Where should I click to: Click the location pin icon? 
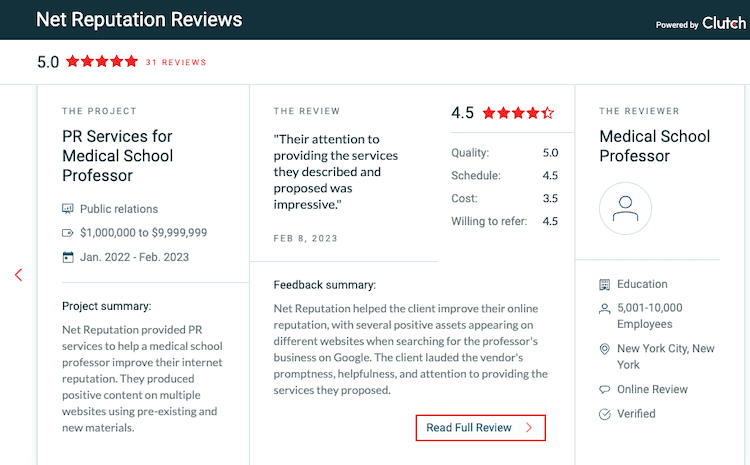(605, 349)
